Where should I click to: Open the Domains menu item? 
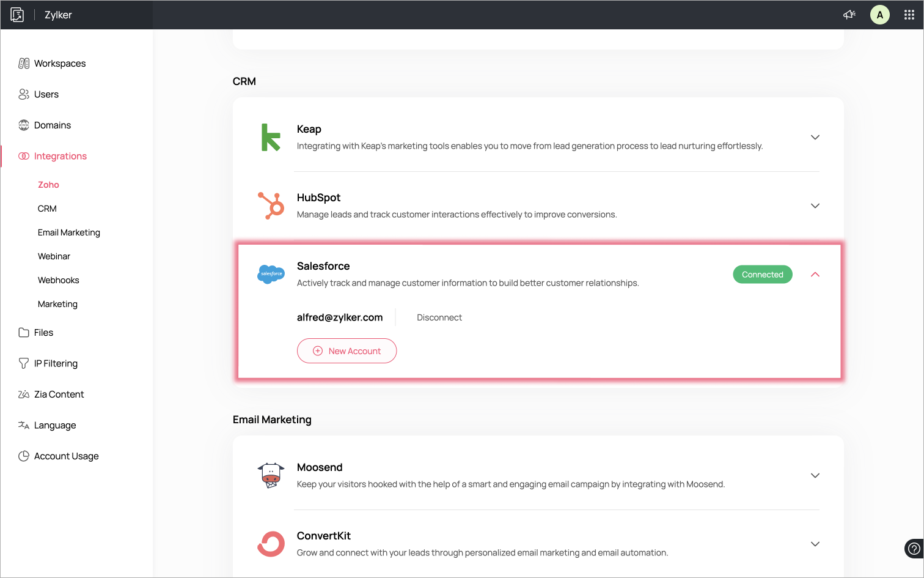(x=53, y=125)
